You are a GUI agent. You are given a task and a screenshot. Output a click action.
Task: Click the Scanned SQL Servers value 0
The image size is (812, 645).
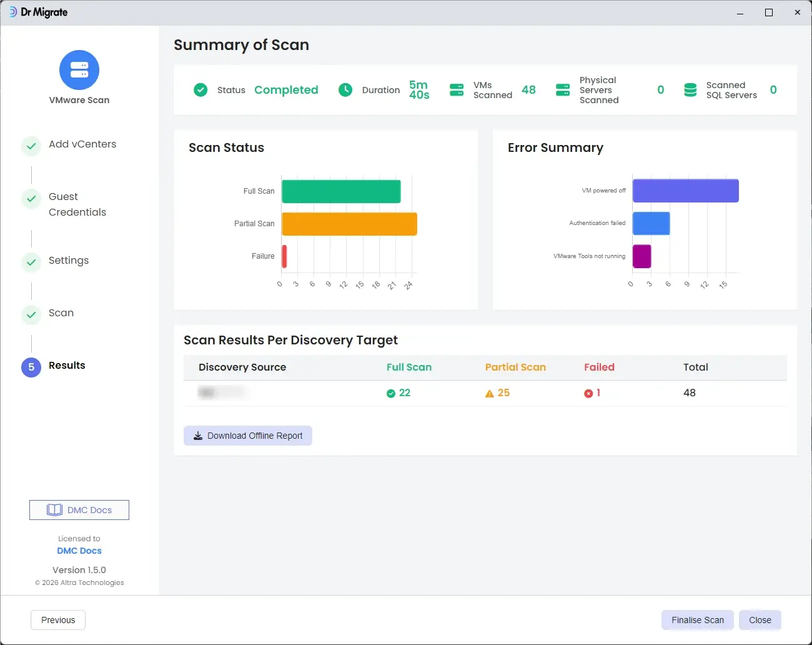[773, 90]
